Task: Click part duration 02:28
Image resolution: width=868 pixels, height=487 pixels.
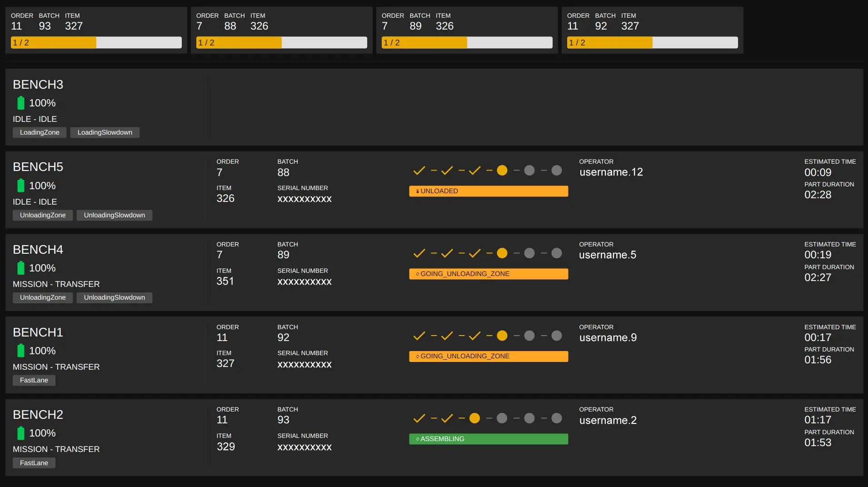Action: tap(818, 195)
